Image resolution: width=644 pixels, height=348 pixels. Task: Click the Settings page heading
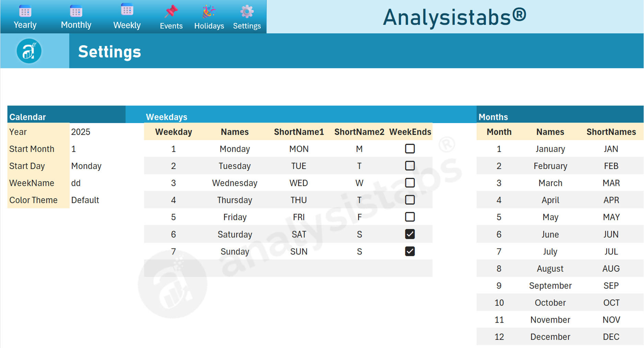pyautogui.click(x=110, y=52)
